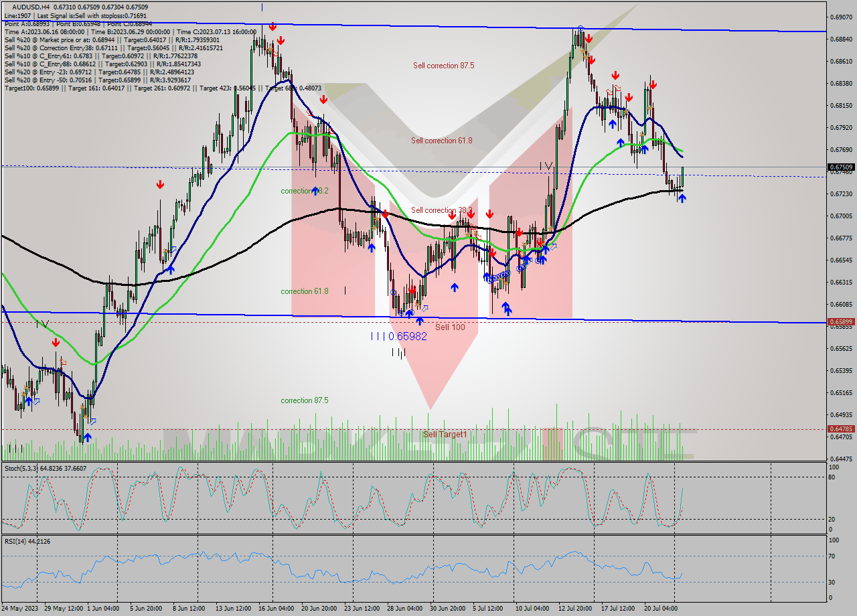Click the '28 Jun 04:00' time label
Image resolution: width=857 pixels, height=616 pixels.
tap(404, 609)
